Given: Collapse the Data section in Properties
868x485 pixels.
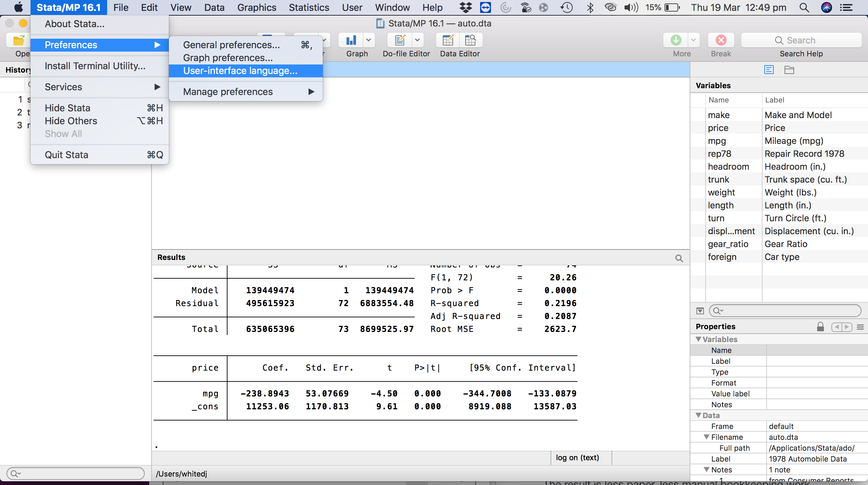Looking at the screenshot, I should pos(698,415).
